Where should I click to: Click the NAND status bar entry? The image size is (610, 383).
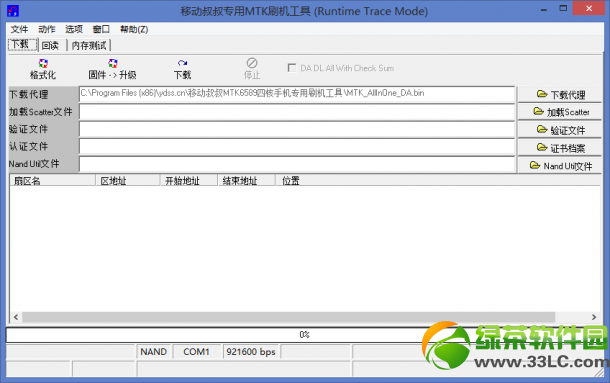pyautogui.click(x=153, y=352)
